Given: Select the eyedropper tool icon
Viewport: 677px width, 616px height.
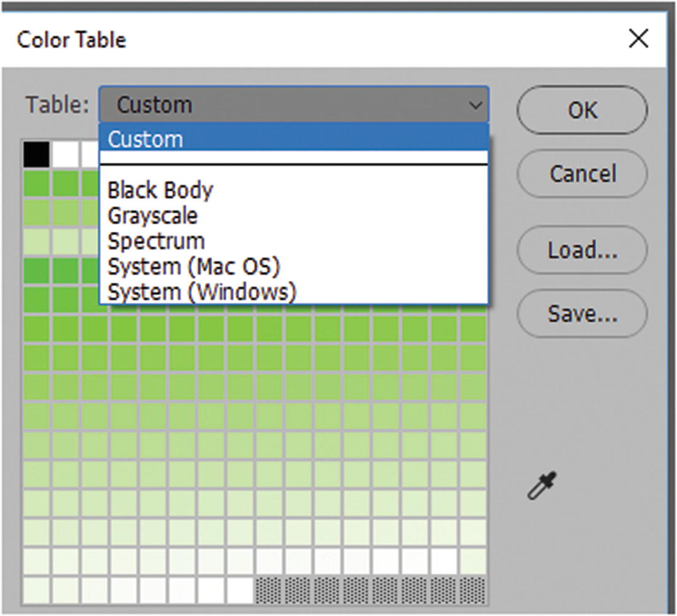Looking at the screenshot, I should point(542,486).
